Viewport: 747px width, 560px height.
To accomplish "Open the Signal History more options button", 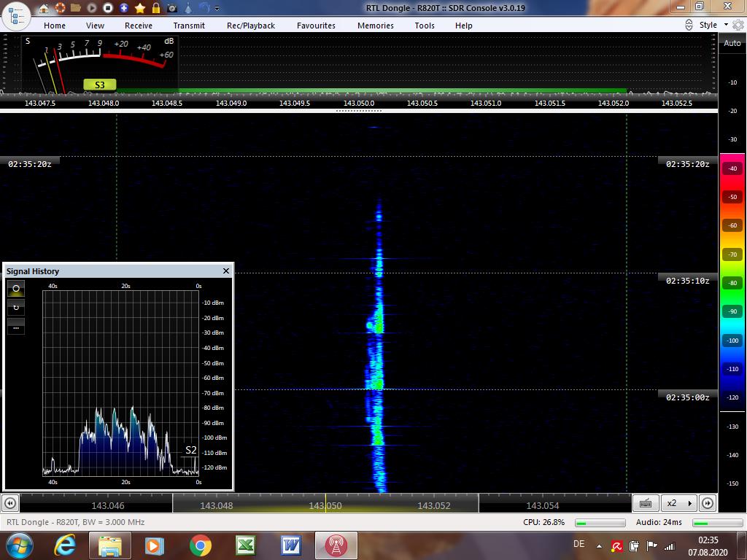I will [x=16, y=327].
